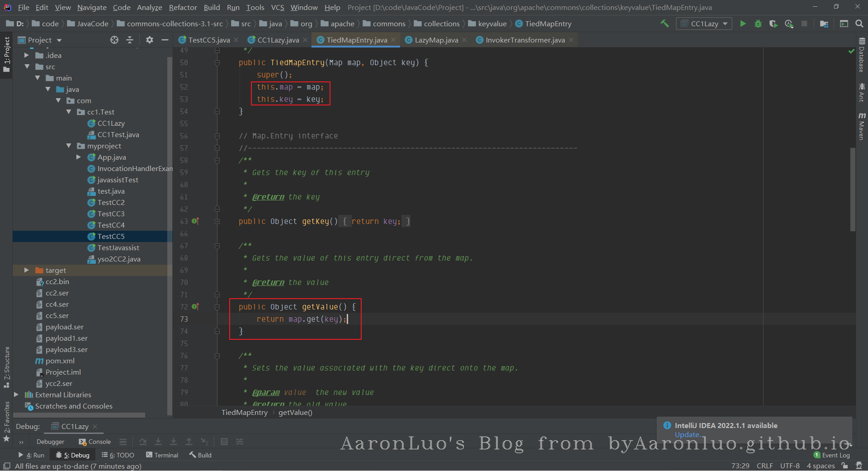Toggle the Database side panel

pyautogui.click(x=862, y=55)
